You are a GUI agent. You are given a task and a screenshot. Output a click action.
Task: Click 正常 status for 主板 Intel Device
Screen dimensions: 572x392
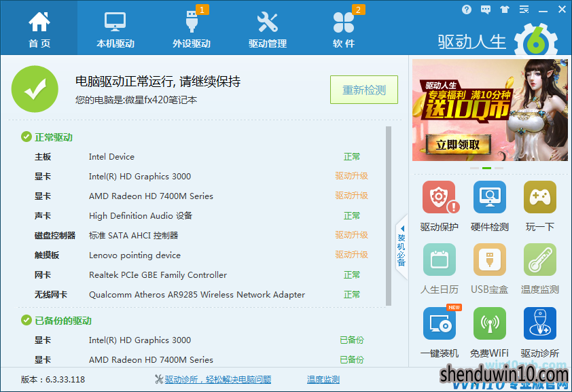352,157
